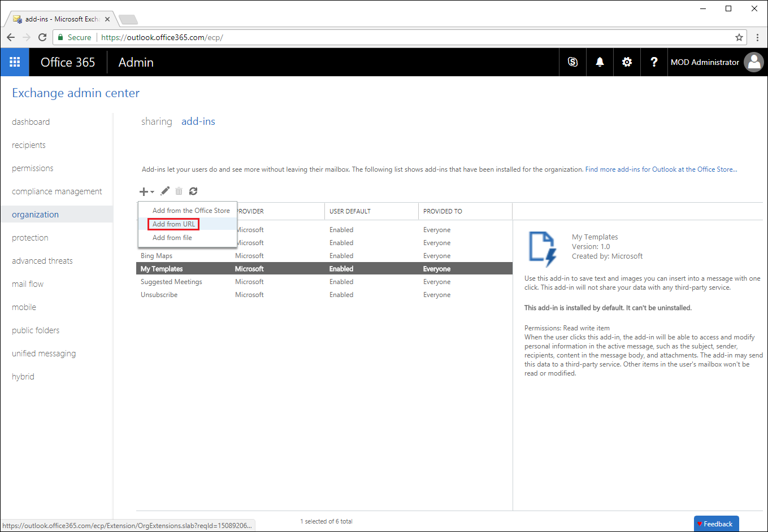
Task: Open compliance management section
Action: click(57, 191)
